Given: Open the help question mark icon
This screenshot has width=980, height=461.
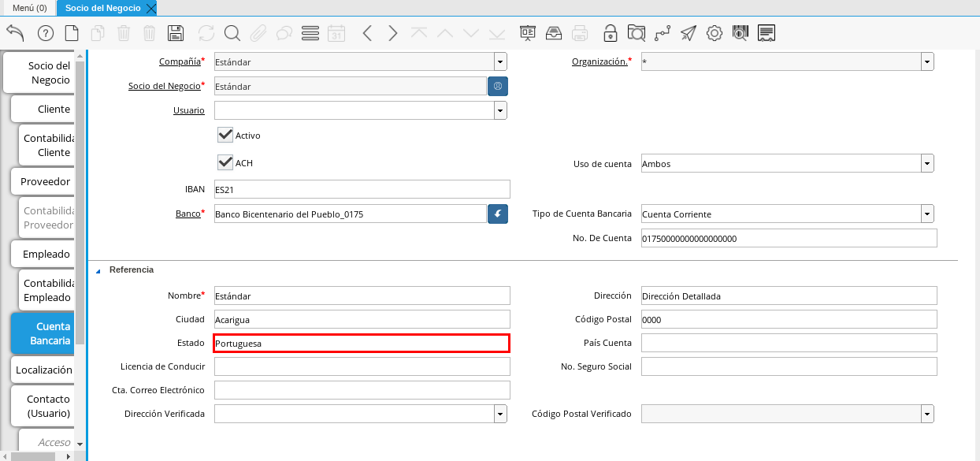Looking at the screenshot, I should point(45,33).
